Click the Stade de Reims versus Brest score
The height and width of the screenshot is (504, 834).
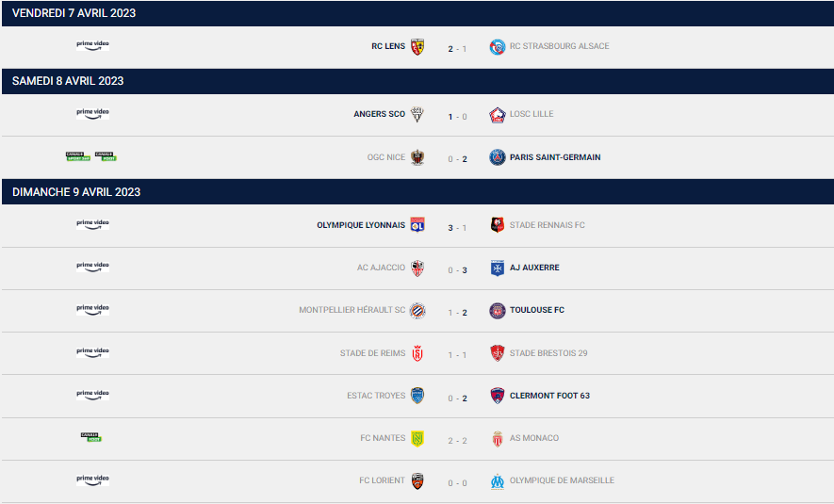[457, 355]
